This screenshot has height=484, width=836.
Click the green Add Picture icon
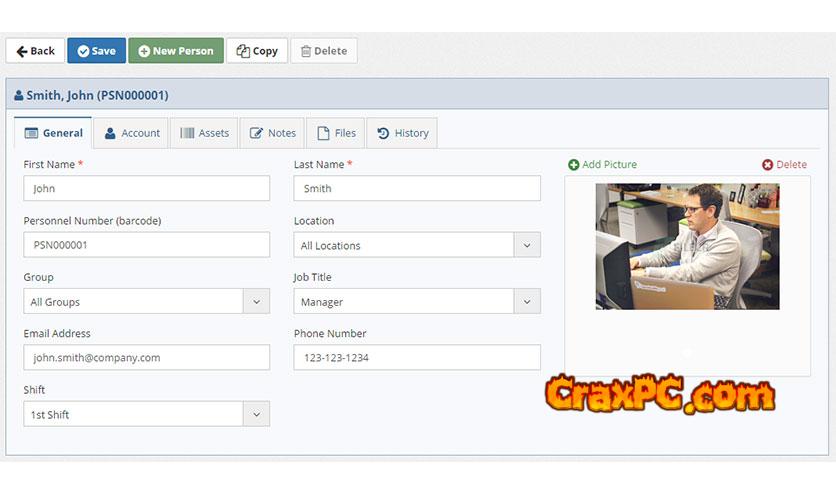pyautogui.click(x=574, y=165)
